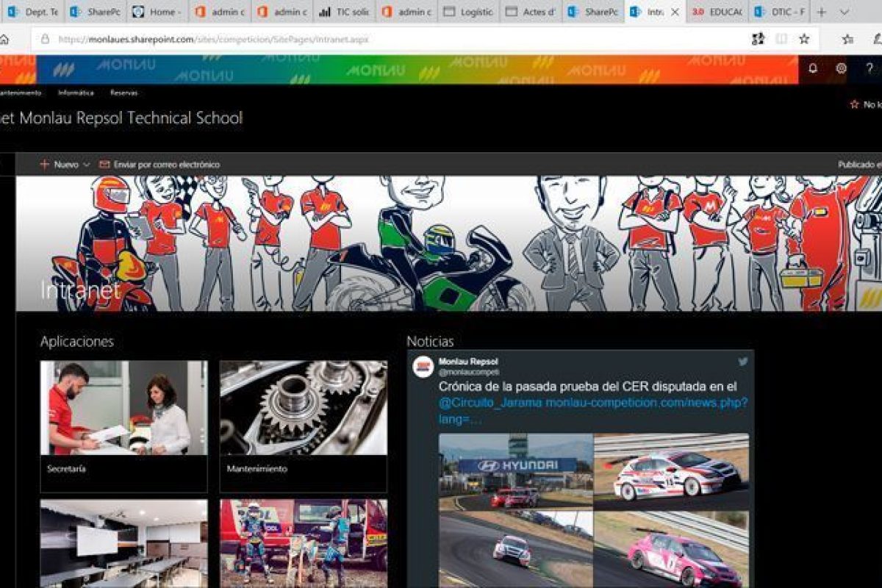Open SharePoint settings gear icon

coord(841,68)
